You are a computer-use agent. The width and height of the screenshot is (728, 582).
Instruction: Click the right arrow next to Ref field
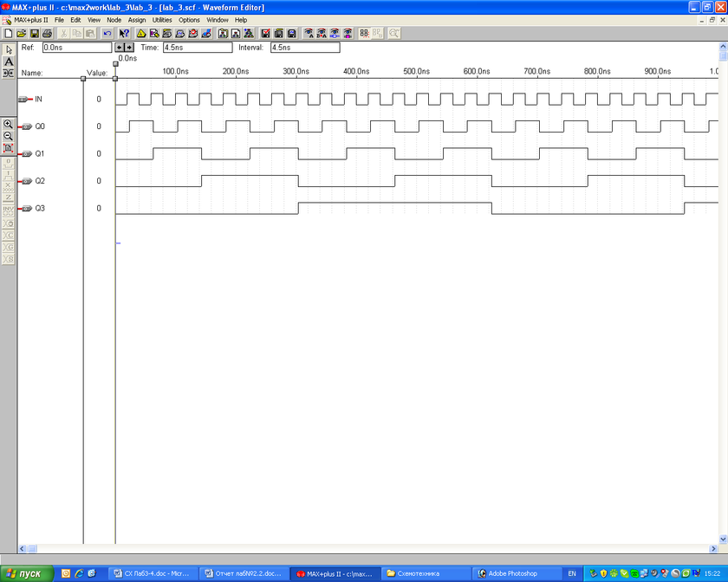tap(129, 48)
